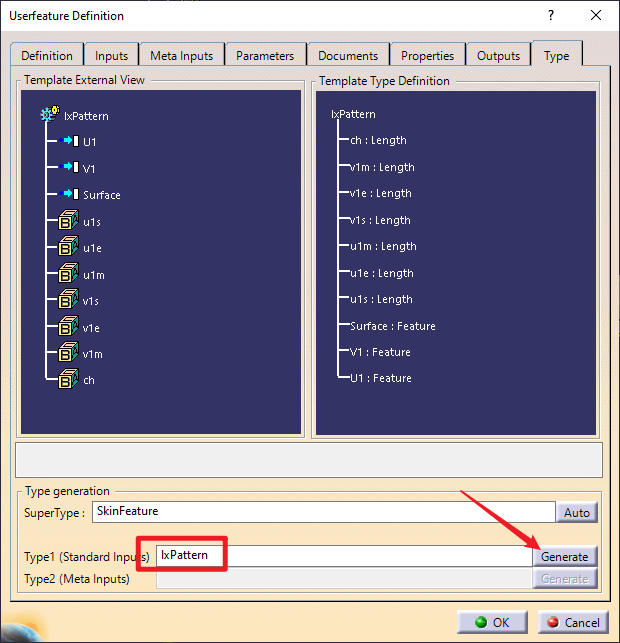The width and height of the screenshot is (620, 643).
Task: Select ch label in the external view
Action: (x=89, y=381)
